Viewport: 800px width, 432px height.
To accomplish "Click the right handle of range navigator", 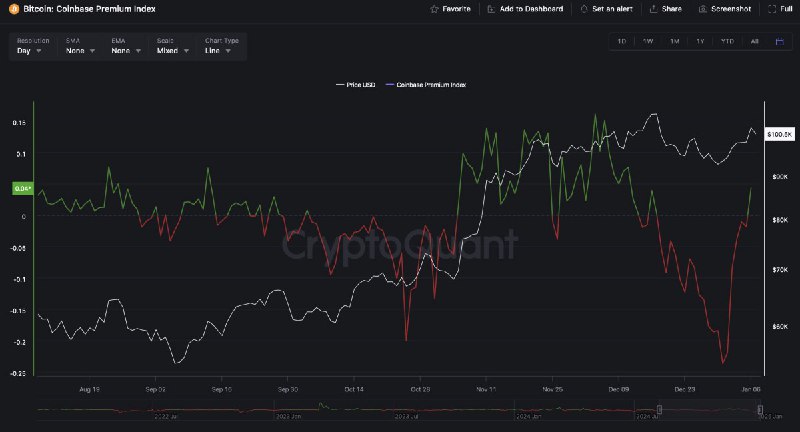I will (760, 410).
